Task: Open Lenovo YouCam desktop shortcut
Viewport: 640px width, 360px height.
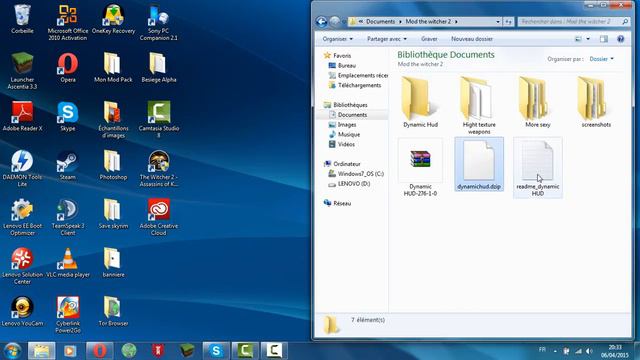Action: point(22,311)
